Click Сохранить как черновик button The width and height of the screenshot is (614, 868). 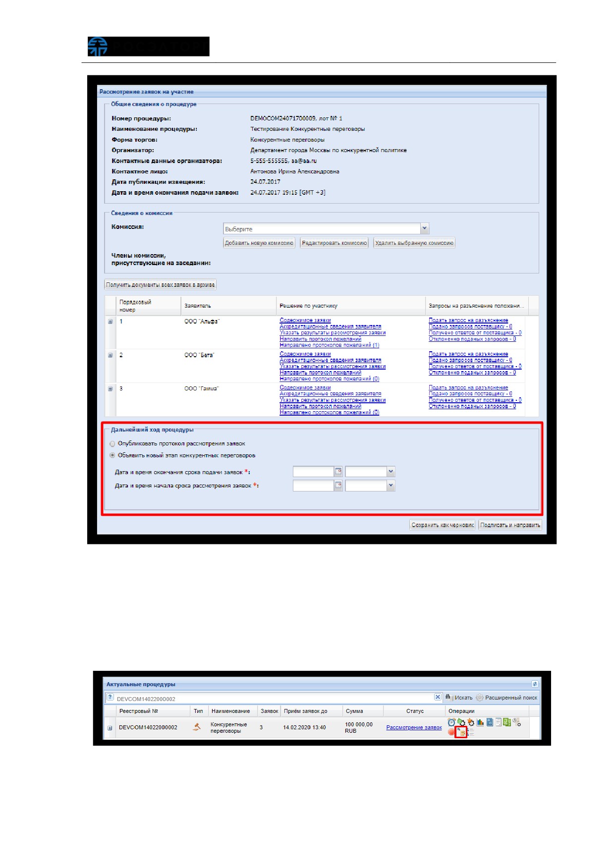pos(443,525)
